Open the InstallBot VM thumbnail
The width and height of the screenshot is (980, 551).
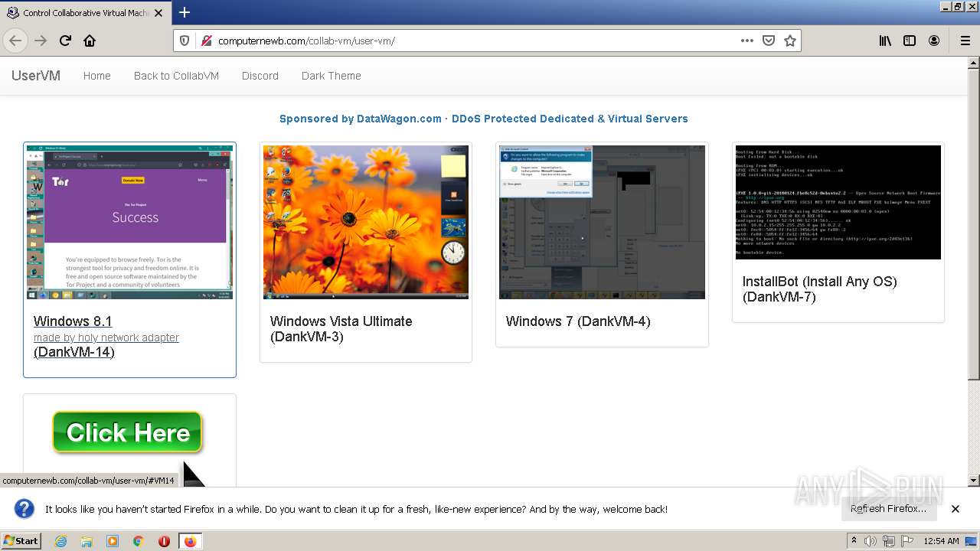(x=838, y=202)
